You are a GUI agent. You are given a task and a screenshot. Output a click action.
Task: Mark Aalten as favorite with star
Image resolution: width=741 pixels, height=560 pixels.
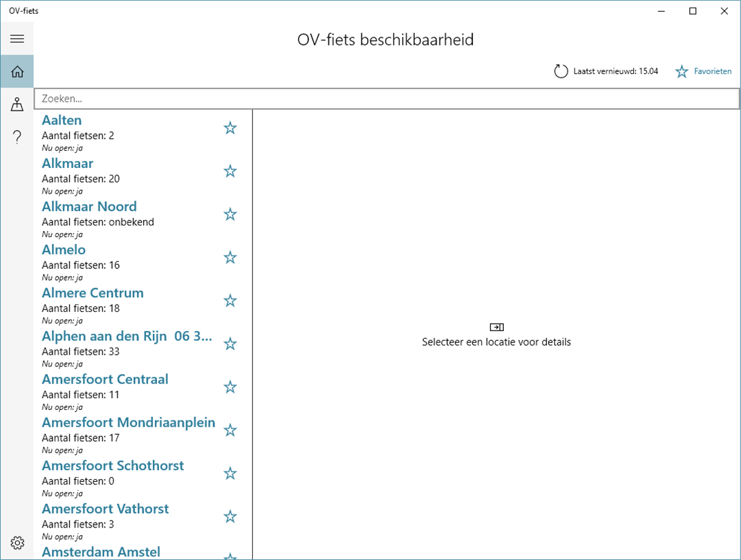[230, 128]
